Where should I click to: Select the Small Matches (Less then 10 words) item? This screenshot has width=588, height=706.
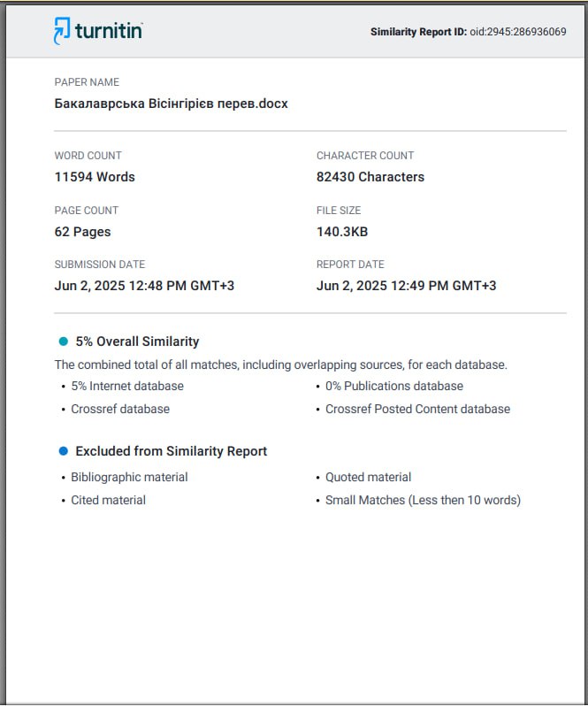423,500
